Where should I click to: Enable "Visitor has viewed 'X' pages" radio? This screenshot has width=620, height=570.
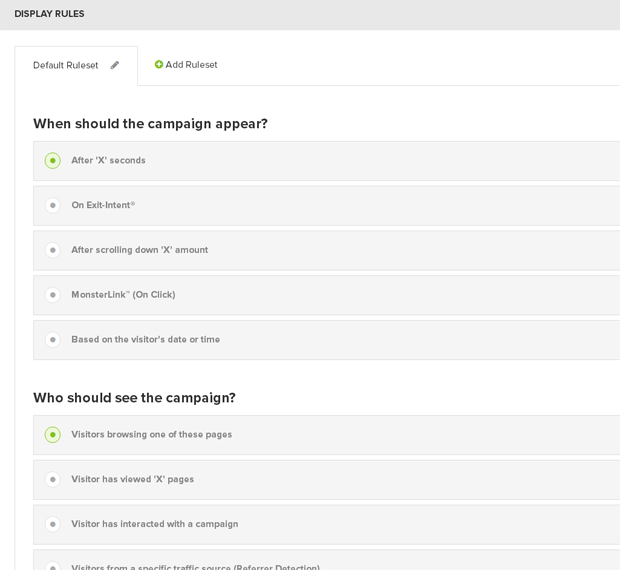[x=53, y=480]
